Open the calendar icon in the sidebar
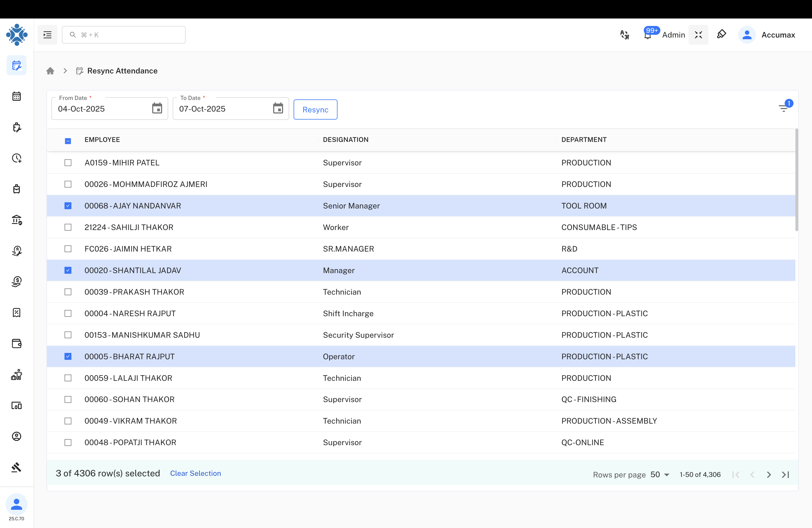812x528 pixels. (16, 96)
